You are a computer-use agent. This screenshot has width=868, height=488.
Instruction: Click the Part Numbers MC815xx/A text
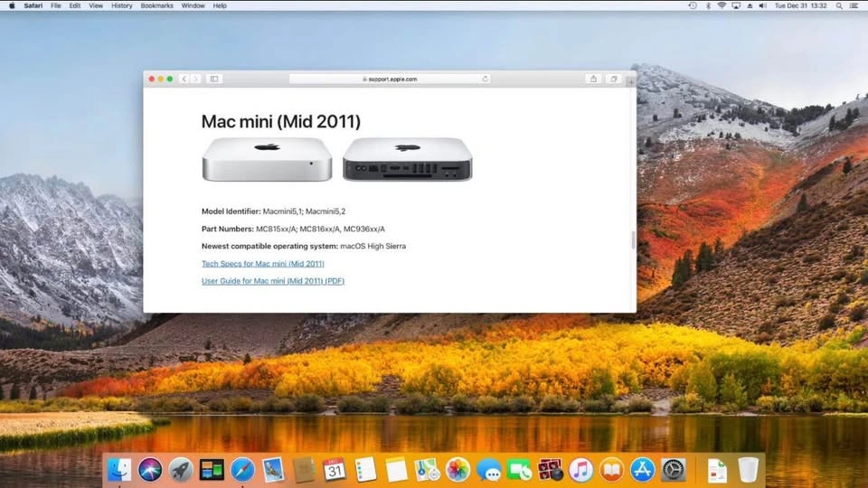[293, 229]
